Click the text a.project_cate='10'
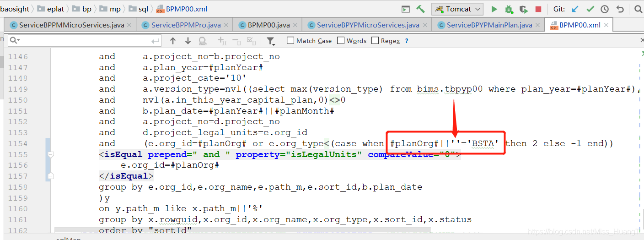Screen dimensions: 644x240 click(194, 78)
